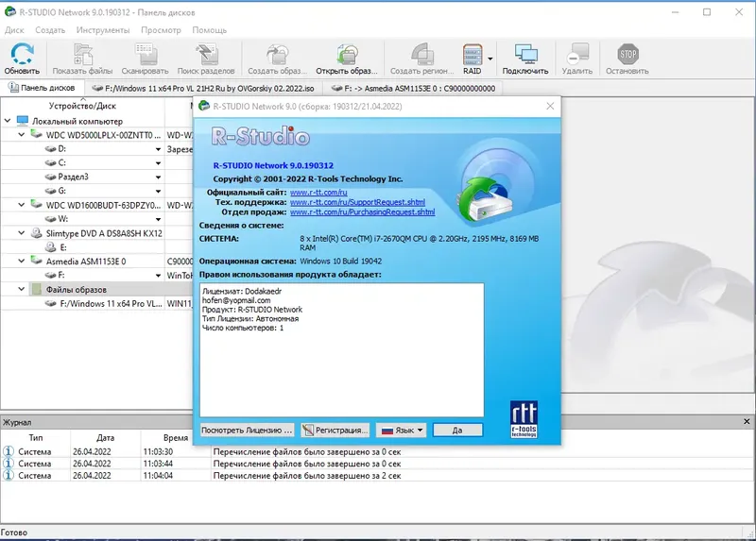756x541 pixels.
Task: Open the Инструменты menu
Action: (x=103, y=30)
